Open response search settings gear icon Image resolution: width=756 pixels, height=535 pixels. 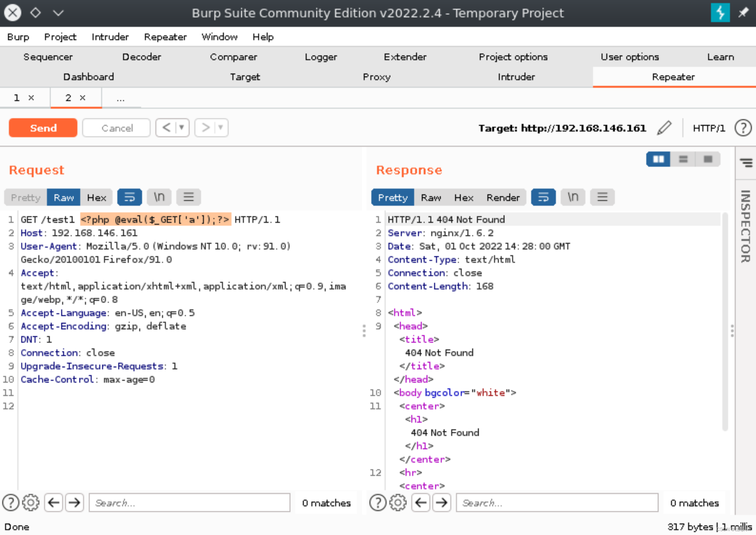[398, 502]
